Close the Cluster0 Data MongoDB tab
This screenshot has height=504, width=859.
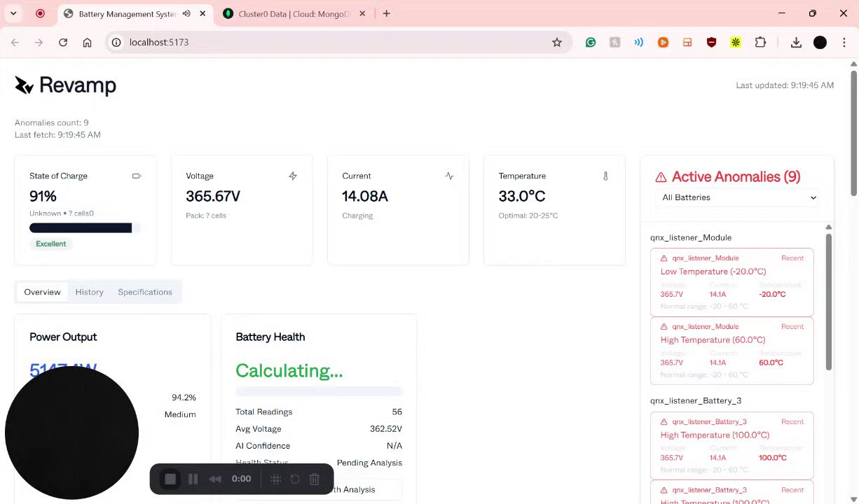click(363, 14)
